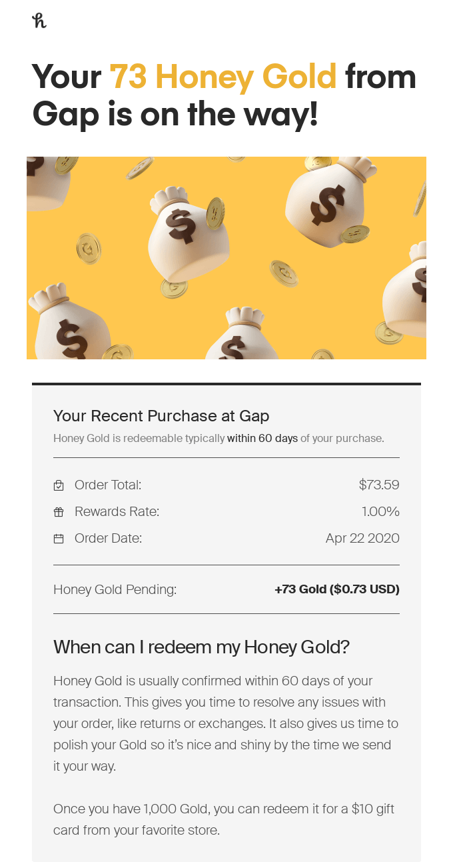Click the gift icon beside Rewards Rate
Image resolution: width=453 pixels, height=868 pixels.
(59, 512)
